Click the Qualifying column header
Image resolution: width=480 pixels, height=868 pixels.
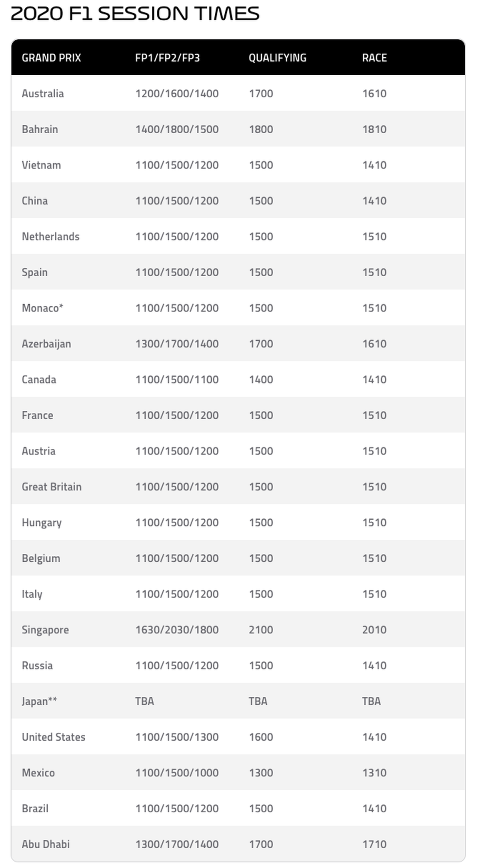pyautogui.click(x=277, y=58)
